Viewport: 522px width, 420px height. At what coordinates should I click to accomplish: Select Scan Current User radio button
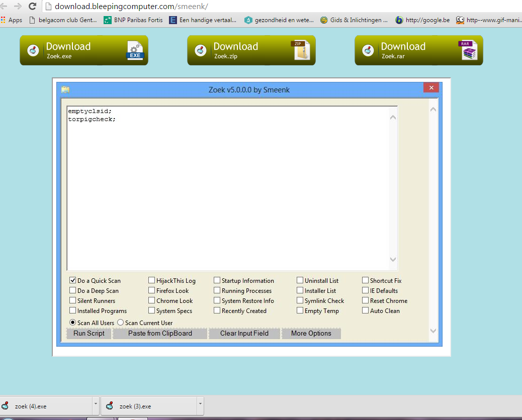click(x=121, y=322)
